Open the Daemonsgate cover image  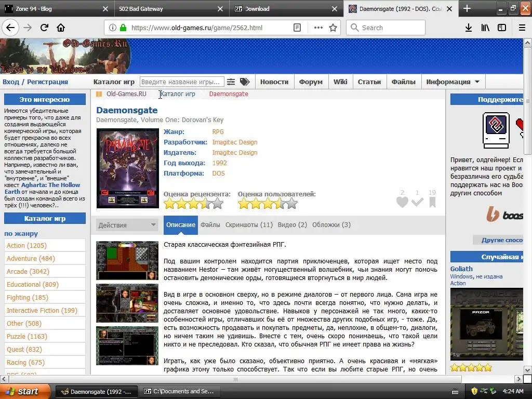[128, 168]
